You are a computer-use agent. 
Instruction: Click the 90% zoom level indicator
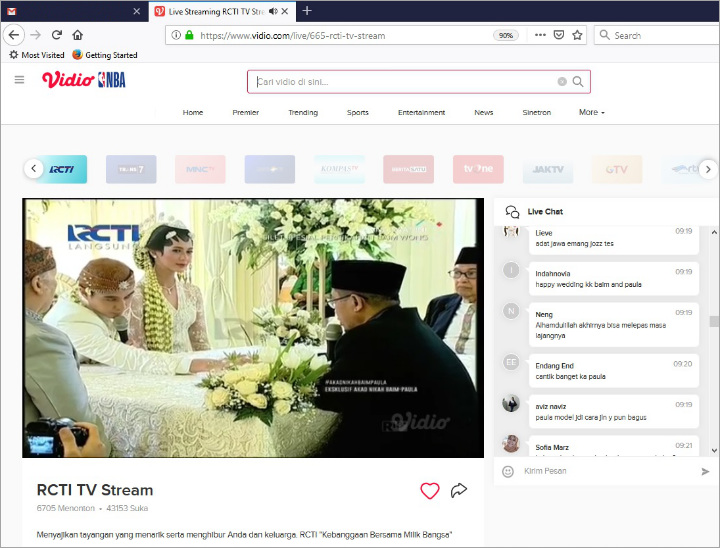506,35
